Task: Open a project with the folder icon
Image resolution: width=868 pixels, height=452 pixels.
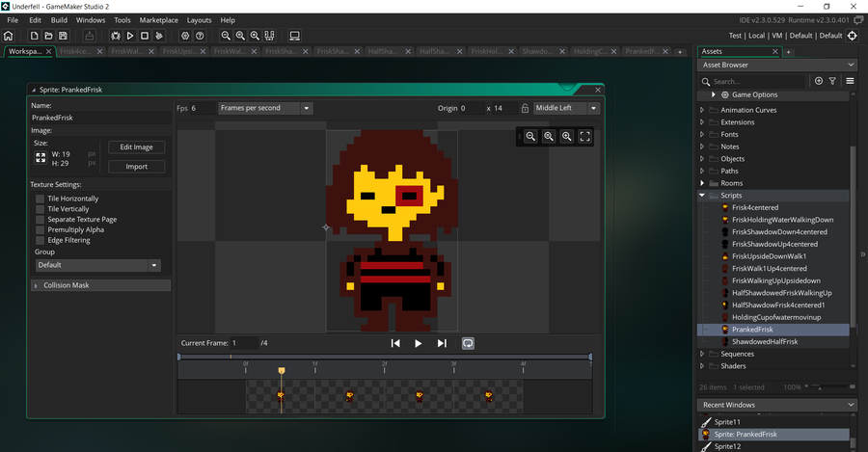Action: click(49, 36)
